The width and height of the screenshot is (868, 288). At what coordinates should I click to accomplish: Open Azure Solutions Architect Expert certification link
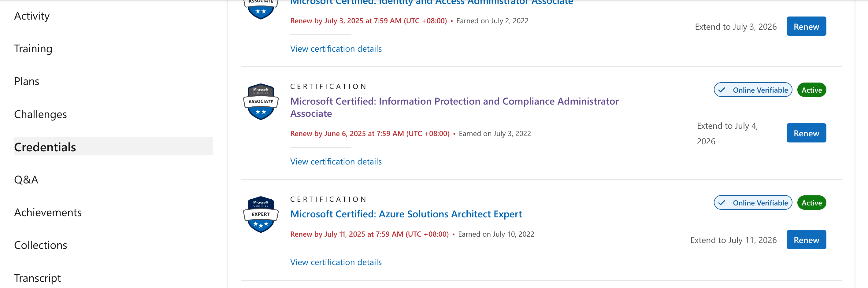(406, 214)
